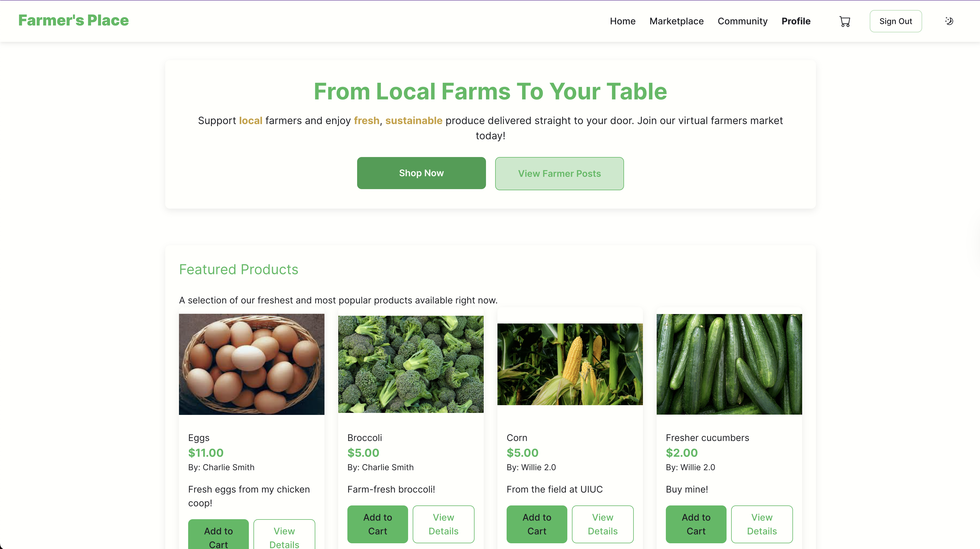
Task: Open the Marketplace nav link
Action: [x=676, y=21]
